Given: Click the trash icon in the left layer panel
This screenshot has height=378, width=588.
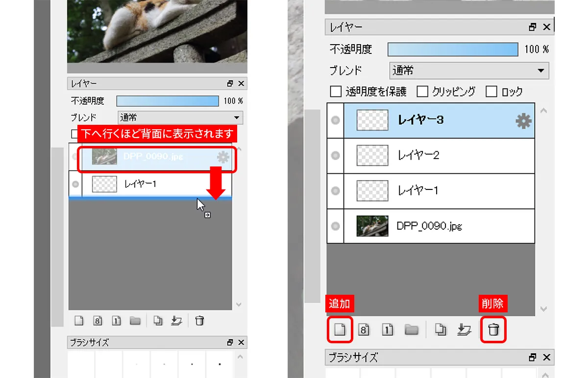Looking at the screenshot, I should (x=199, y=321).
